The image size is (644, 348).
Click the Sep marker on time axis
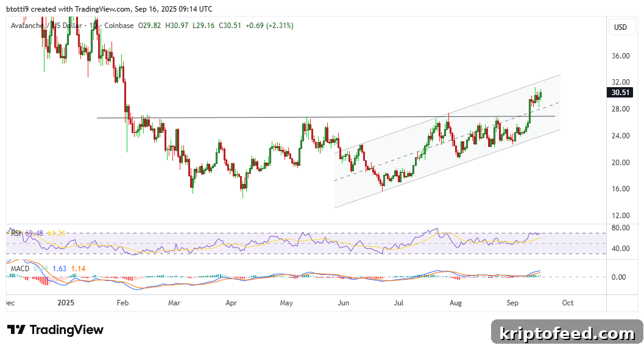[x=512, y=303]
